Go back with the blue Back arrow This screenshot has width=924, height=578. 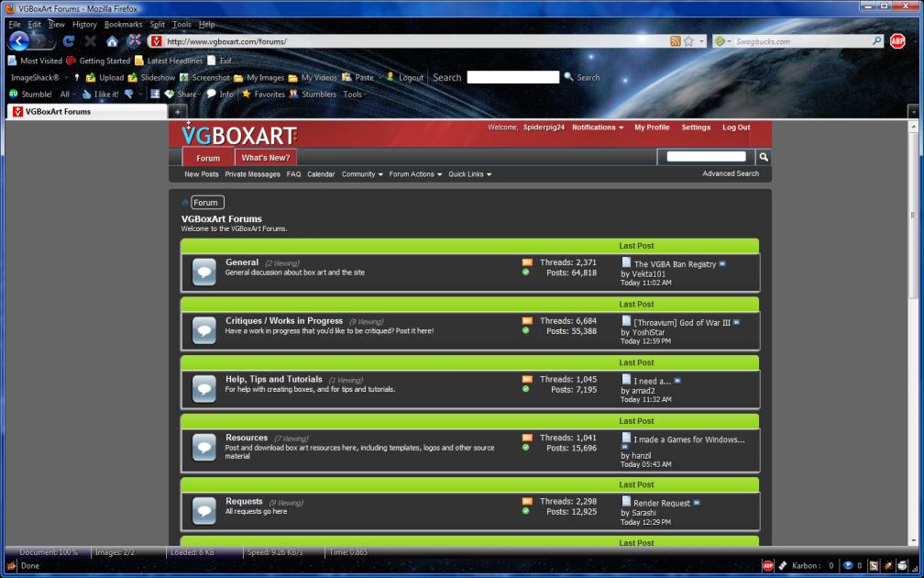tap(19, 40)
